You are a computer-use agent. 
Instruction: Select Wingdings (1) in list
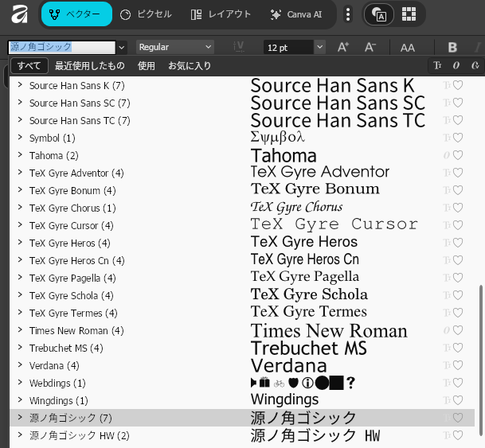[x=59, y=401]
